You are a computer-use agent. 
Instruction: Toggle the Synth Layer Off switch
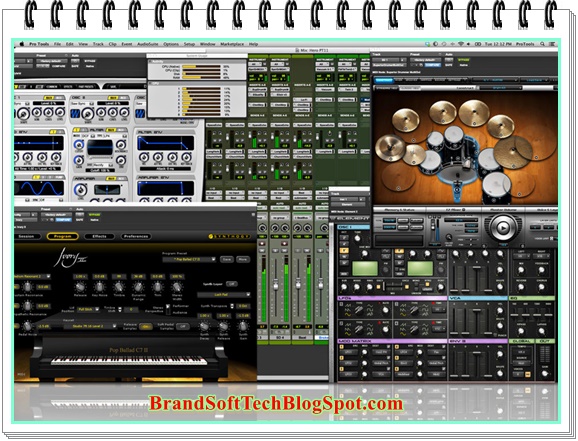pyautogui.click(x=231, y=284)
